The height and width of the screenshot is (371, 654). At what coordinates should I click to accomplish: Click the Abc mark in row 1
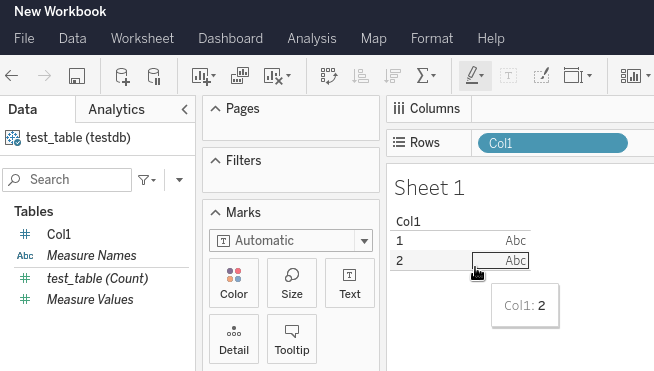coord(516,241)
